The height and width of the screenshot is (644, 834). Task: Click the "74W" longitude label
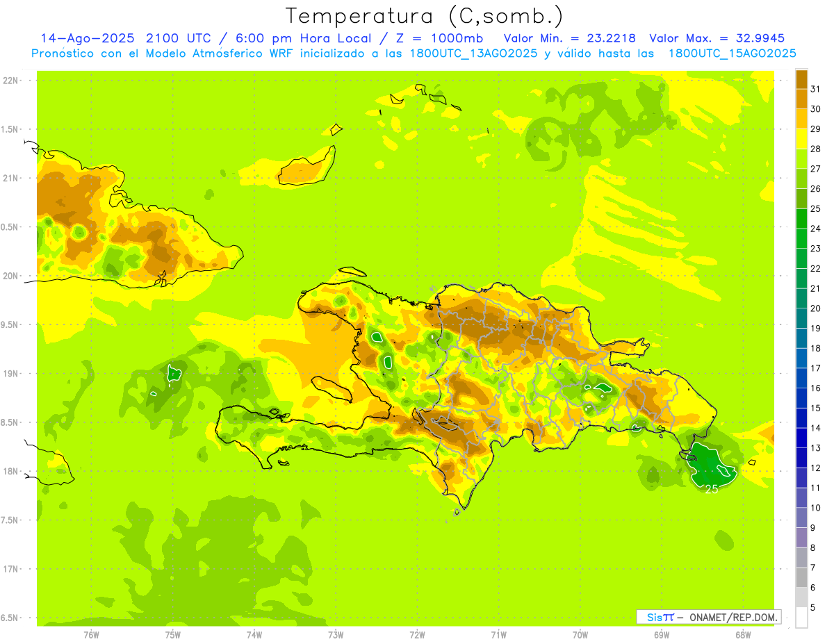(254, 635)
